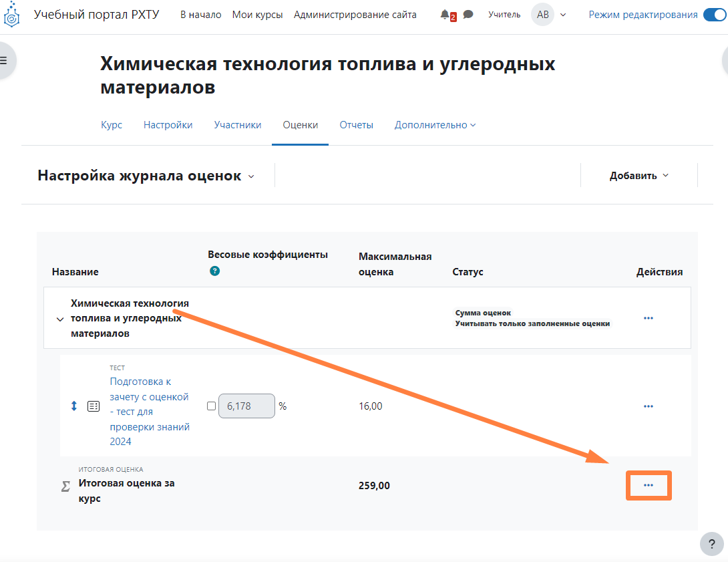Open the actions ellipsis for the course total row
Viewport: 728px width, 562px height.
tap(648, 485)
